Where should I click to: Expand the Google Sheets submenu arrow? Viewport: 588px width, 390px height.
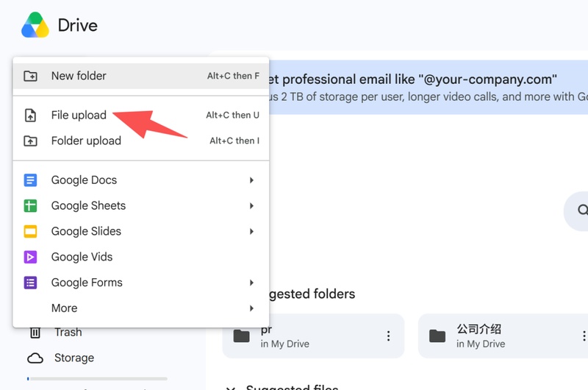tap(251, 206)
